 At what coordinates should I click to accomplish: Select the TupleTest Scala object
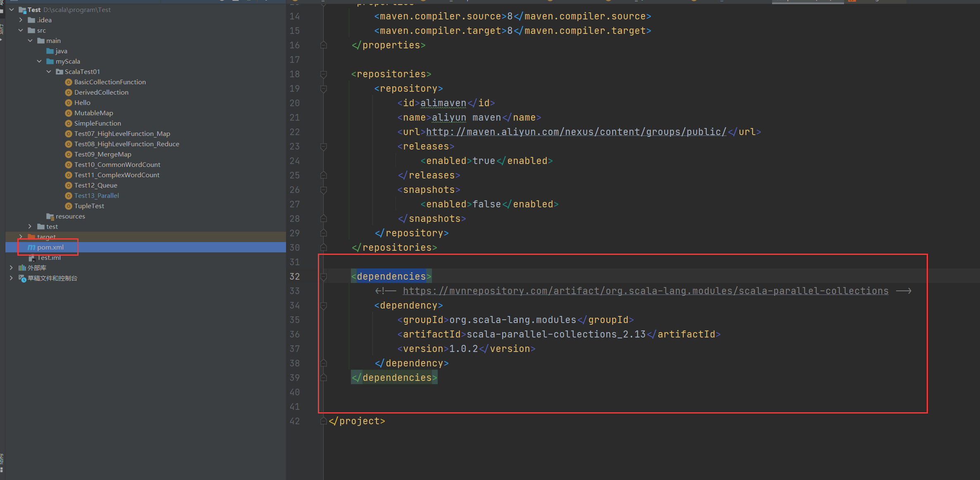pyautogui.click(x=89, y=206)
